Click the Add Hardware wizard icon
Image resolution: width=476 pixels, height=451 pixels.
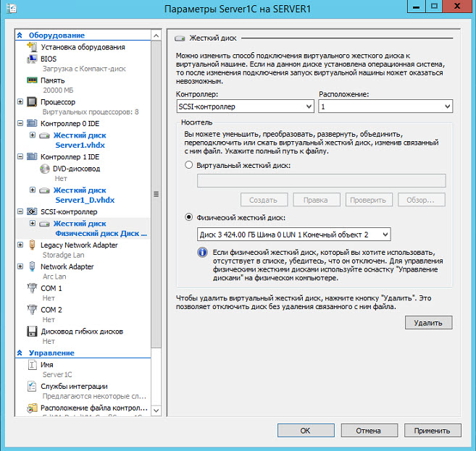32,47
